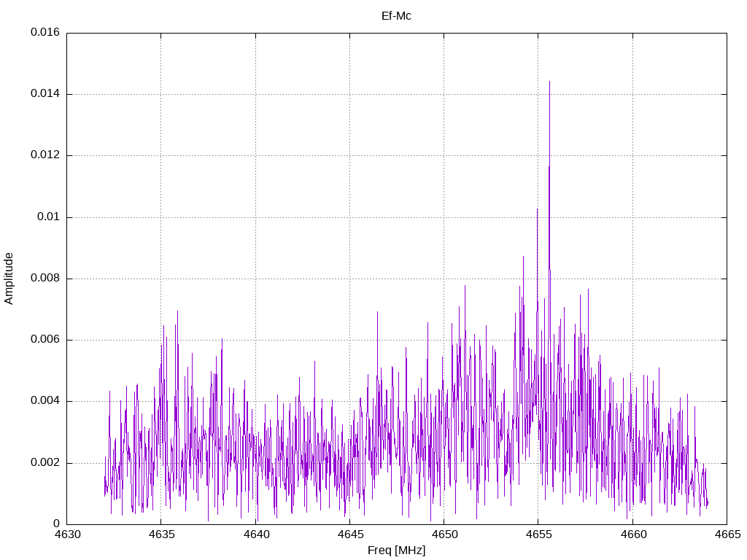The height and width of the screenshot is (560, 747).
Task: Click the x-axis tick label 4655
Action: pos(539,534)
